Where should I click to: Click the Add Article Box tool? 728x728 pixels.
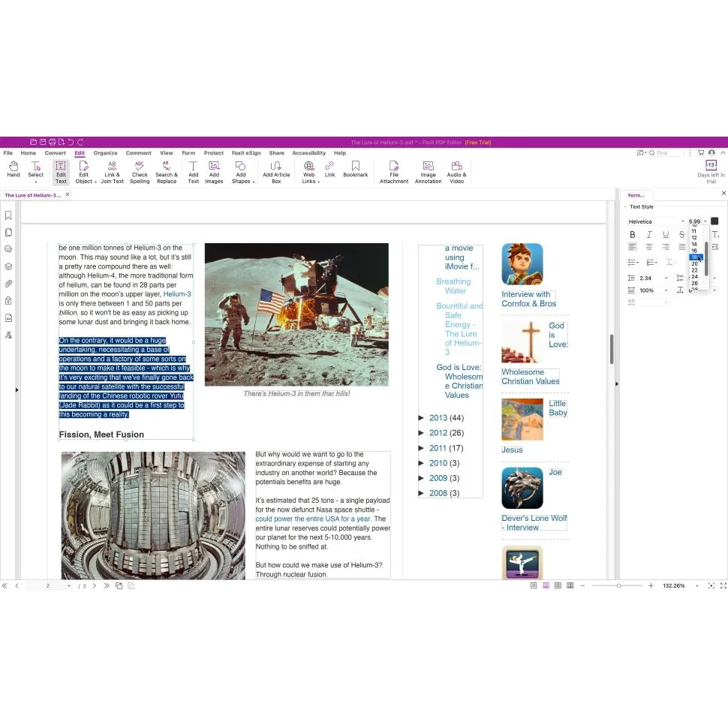[x=276, y=170]
